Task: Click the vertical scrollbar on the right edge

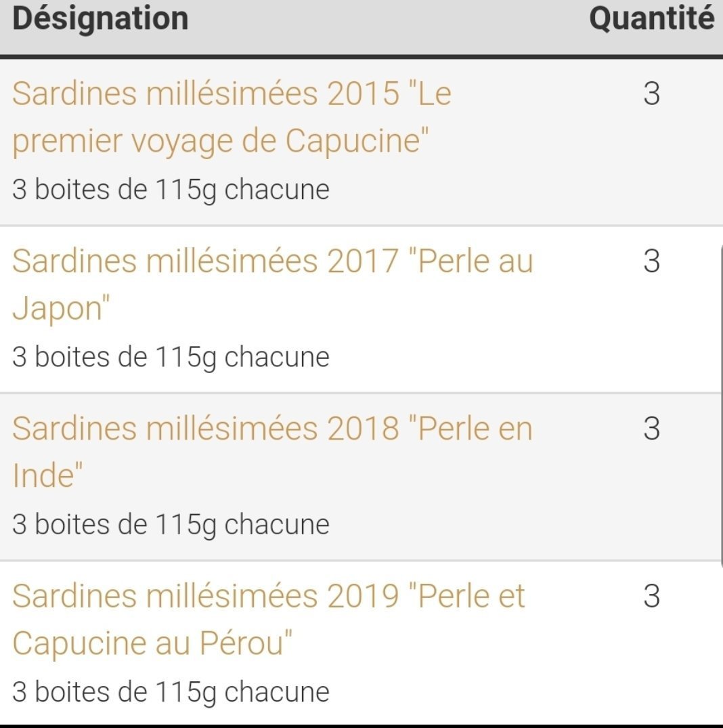Action: 720,406
